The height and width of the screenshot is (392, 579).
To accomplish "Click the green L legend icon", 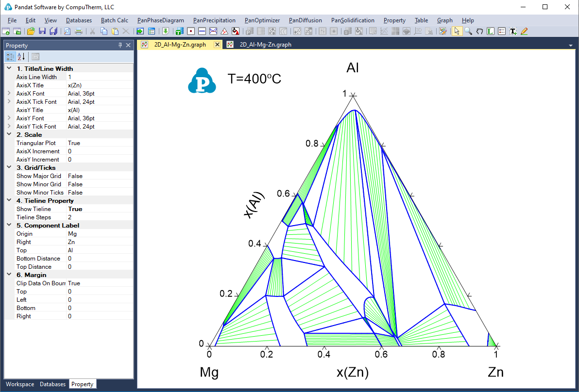I will [x=491, y=31].
